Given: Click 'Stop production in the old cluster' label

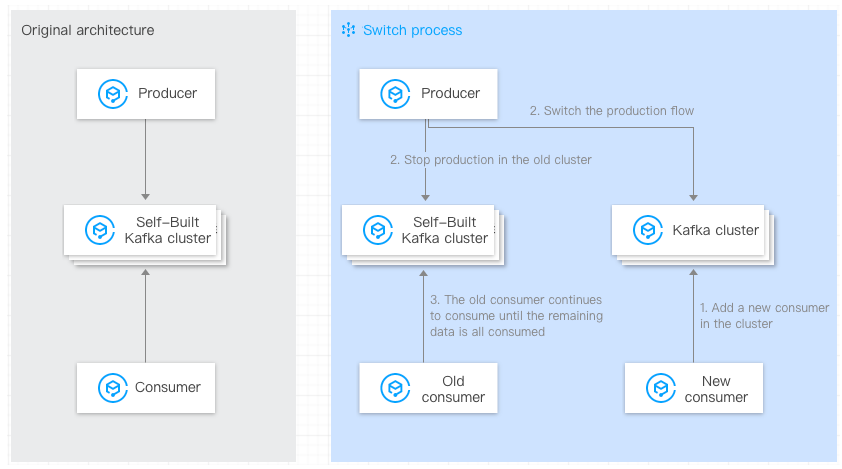Looking at the screenshot, I should 491,160.
